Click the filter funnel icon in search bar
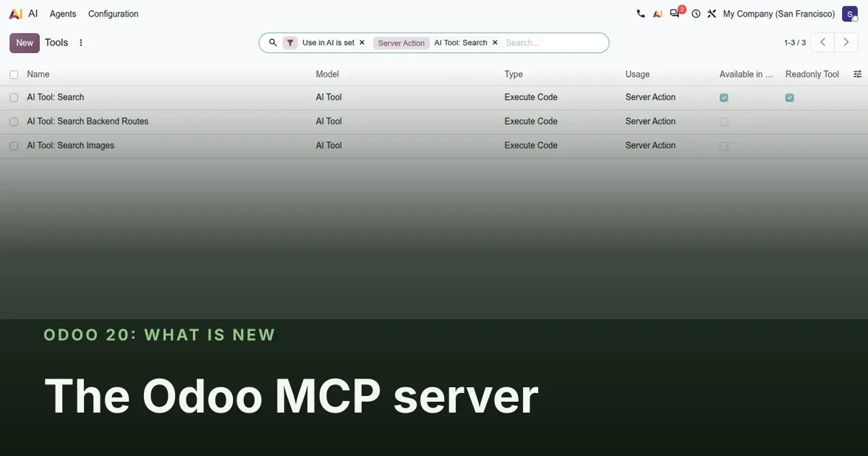Viewport: 868px width, 456px height. [x=290, y=43]
